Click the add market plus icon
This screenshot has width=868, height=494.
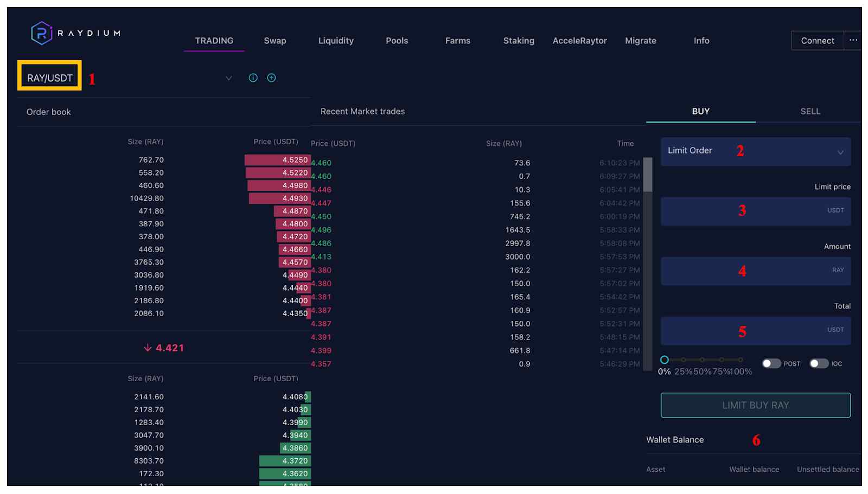(x=271, y=78)
